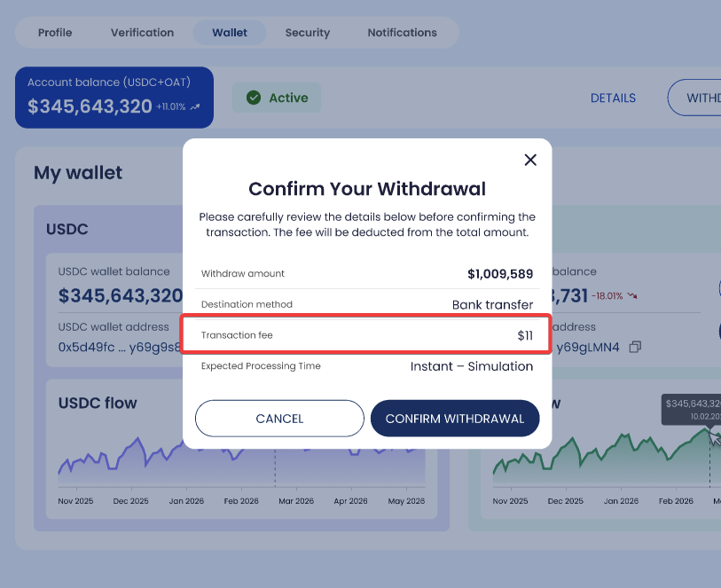The width and height of the screenshot is (721, 588).
Task: Select the Wallet tab
Action: [230, 33]
